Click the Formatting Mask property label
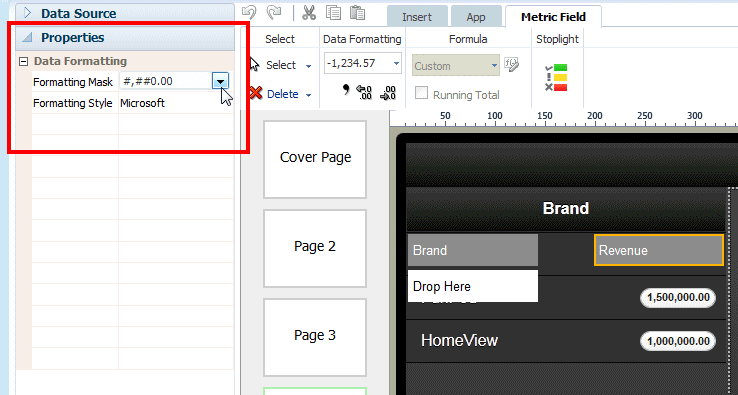738x395 pixels. (73, 82)
